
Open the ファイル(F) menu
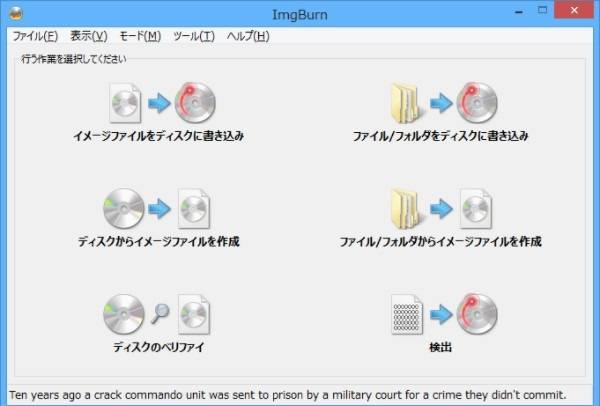click(x=35, y=36)
